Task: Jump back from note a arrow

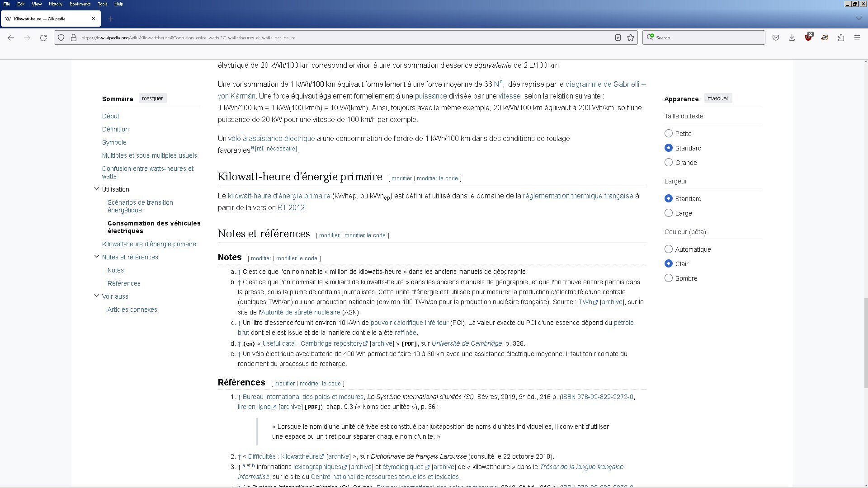Action: tap(239, 272)
